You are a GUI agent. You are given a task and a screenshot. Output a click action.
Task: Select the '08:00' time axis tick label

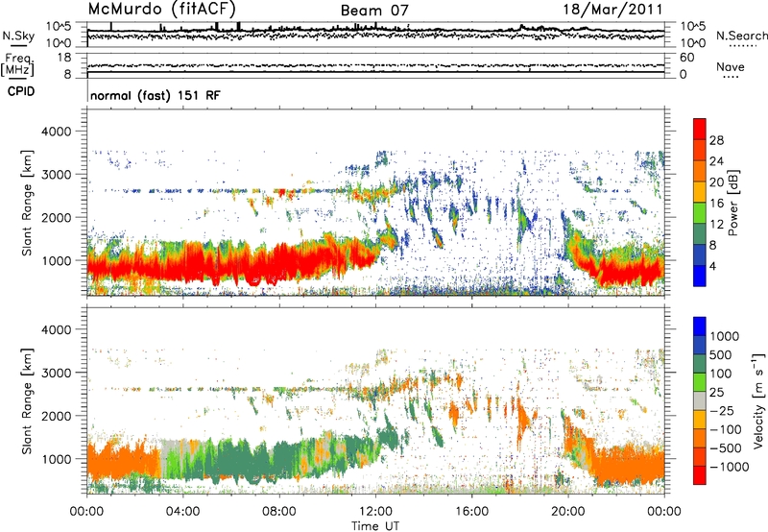point(278,512)
